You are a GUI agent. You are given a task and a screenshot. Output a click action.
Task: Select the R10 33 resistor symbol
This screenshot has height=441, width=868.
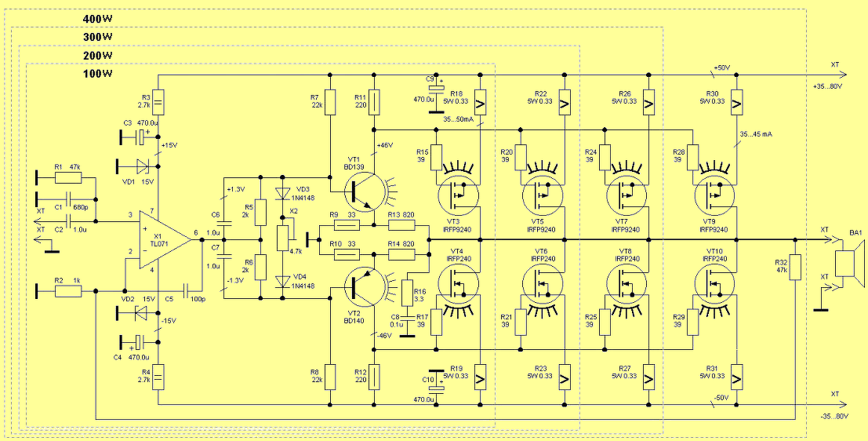[347, 254]
